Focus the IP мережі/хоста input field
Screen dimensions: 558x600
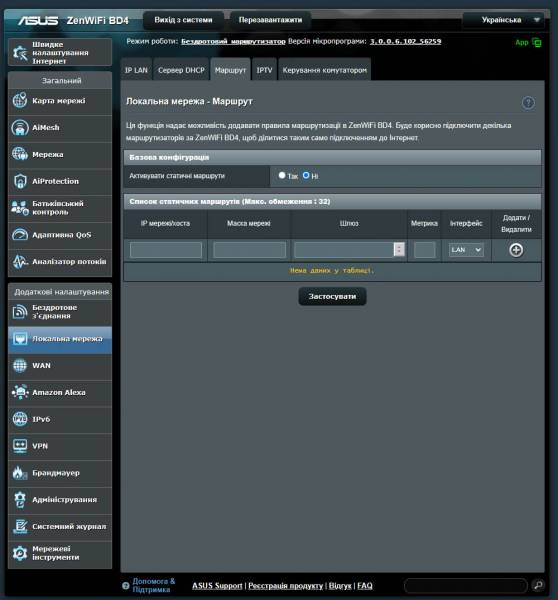click(x=166, y=250)
